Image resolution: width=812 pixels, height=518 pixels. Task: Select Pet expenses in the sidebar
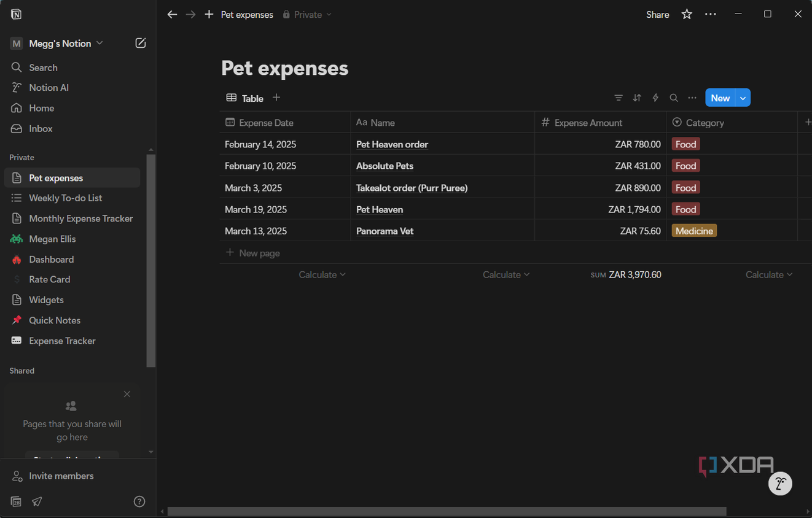tap(72, 178)
